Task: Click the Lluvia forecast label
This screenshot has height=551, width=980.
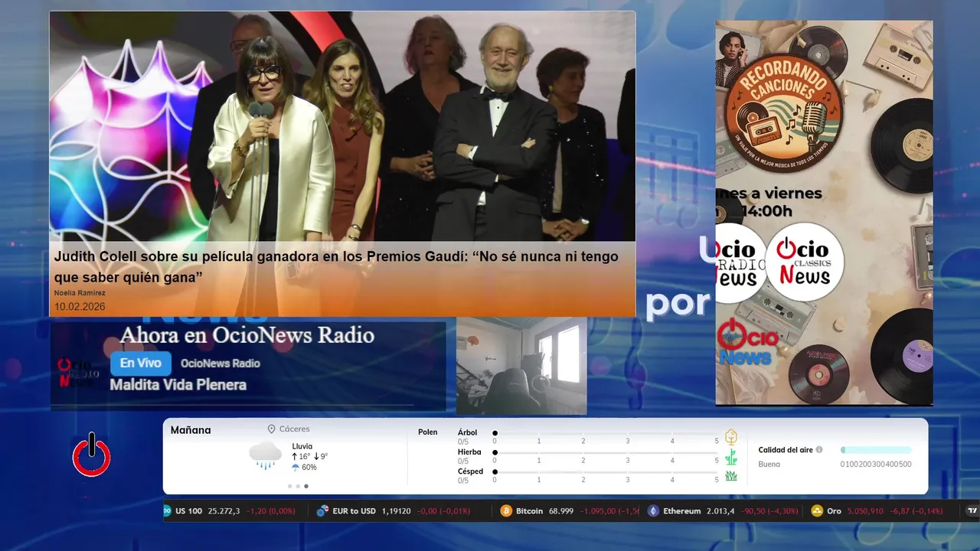Action: coord(302,446)
